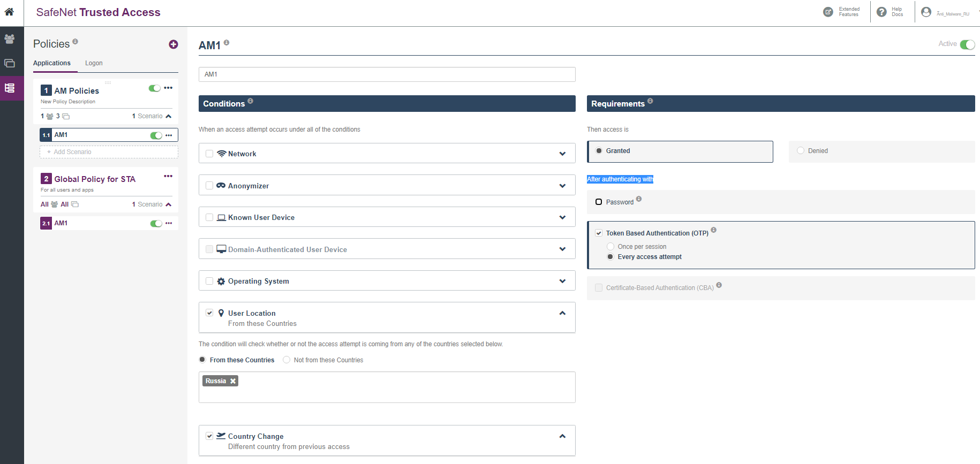Open the Users section in sidebar
Screen dimensions: 980x464
(x=10, y=39)
